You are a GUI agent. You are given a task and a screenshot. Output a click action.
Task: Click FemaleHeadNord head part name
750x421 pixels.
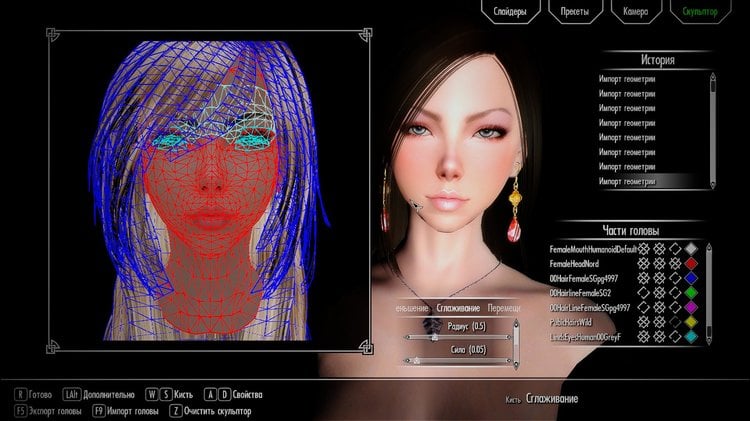pos(574,264)
